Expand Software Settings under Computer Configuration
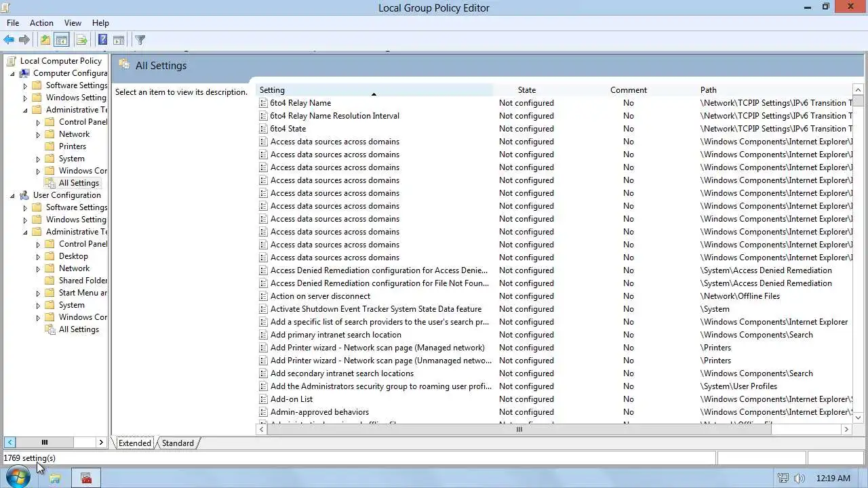 [25, 85]
